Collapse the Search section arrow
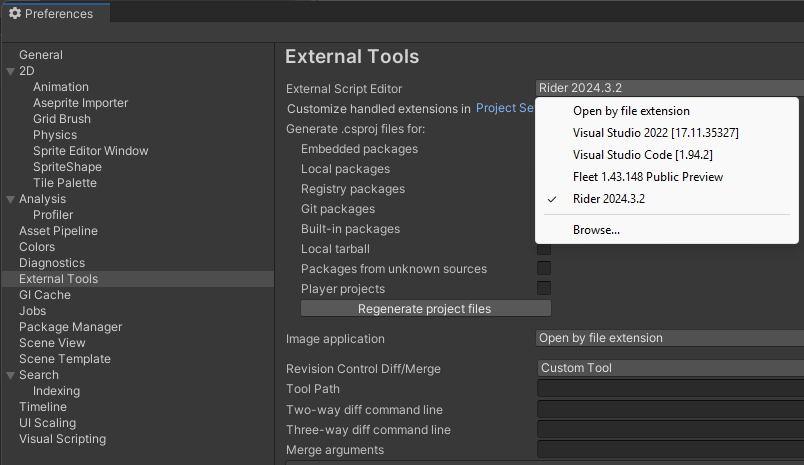This screenshot has height=465, width=804. pyautogui.click(x=10, y=375)
